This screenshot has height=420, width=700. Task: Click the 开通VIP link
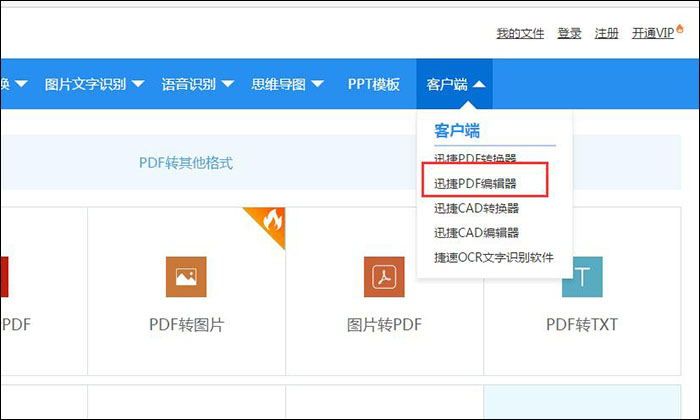[653, 33]
